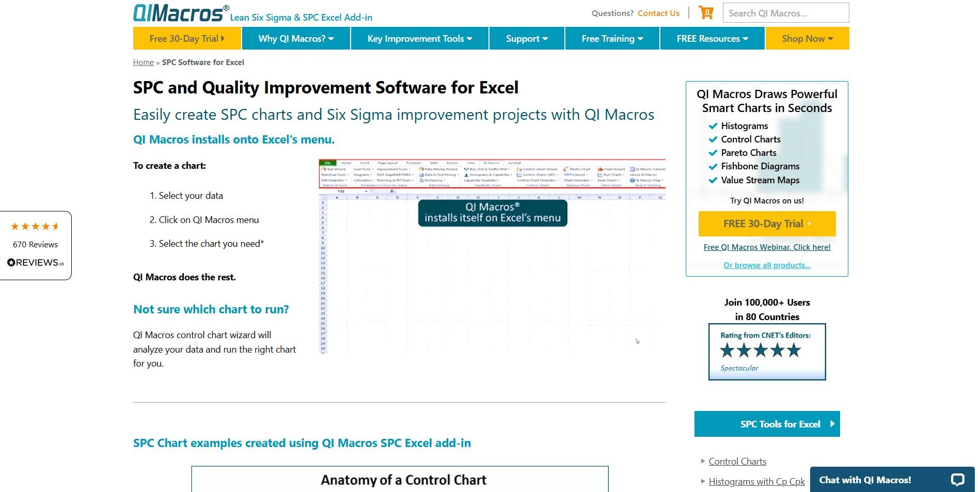Viewport: 980px width, 492px height.
Task: Open the Free QI Macros Webinar link
Action: pos(767,247)
